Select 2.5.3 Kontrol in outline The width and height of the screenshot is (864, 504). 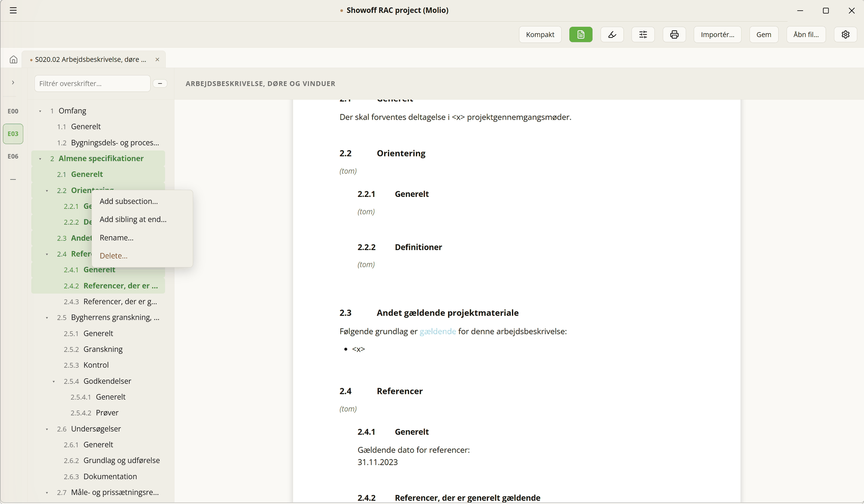click(x=98, y=365)
